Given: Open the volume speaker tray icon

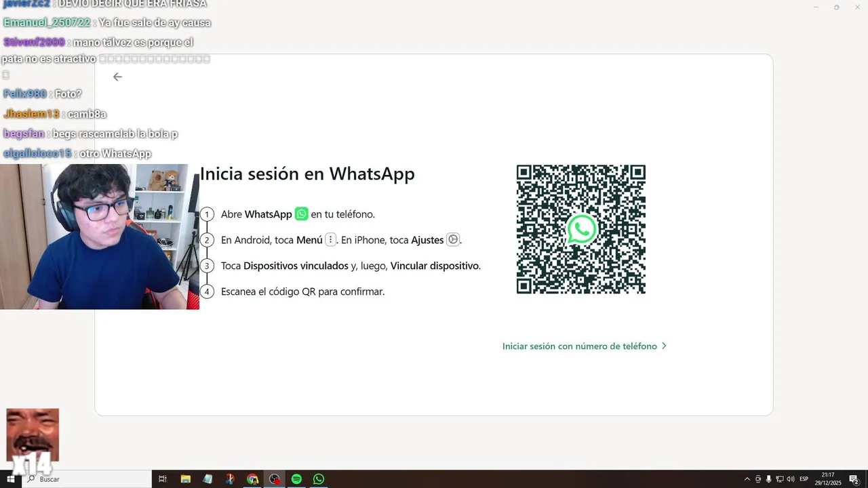Looking at the screenshot, I should point(790,479).
